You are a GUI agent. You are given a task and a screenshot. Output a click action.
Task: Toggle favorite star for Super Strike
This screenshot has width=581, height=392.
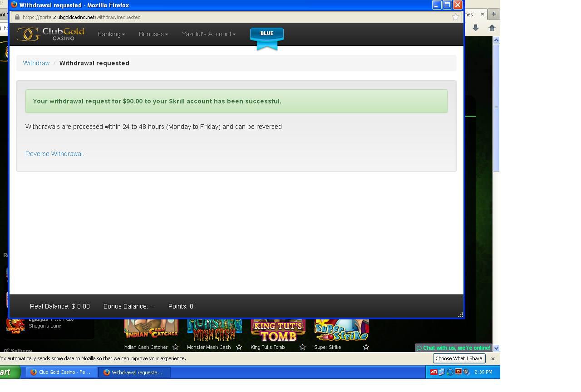tap(366, 347)
